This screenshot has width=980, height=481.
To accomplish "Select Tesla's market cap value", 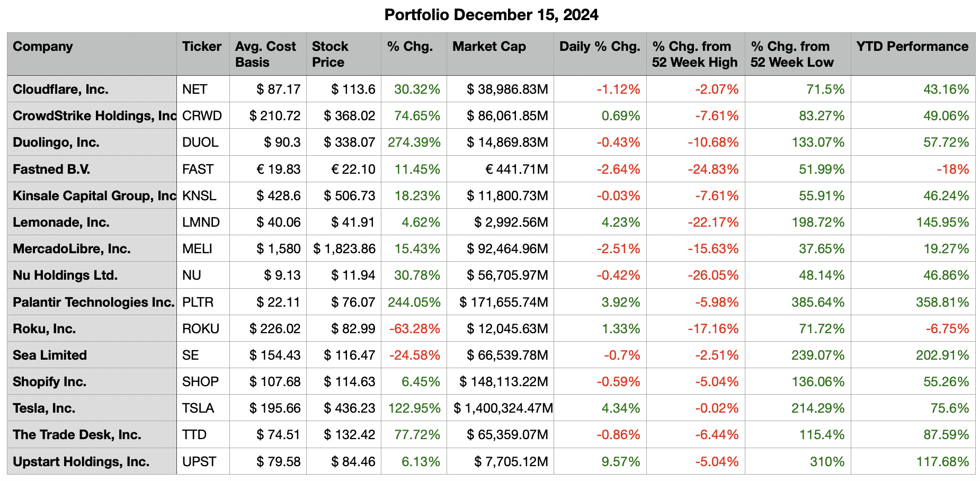I will coord(503,408).
